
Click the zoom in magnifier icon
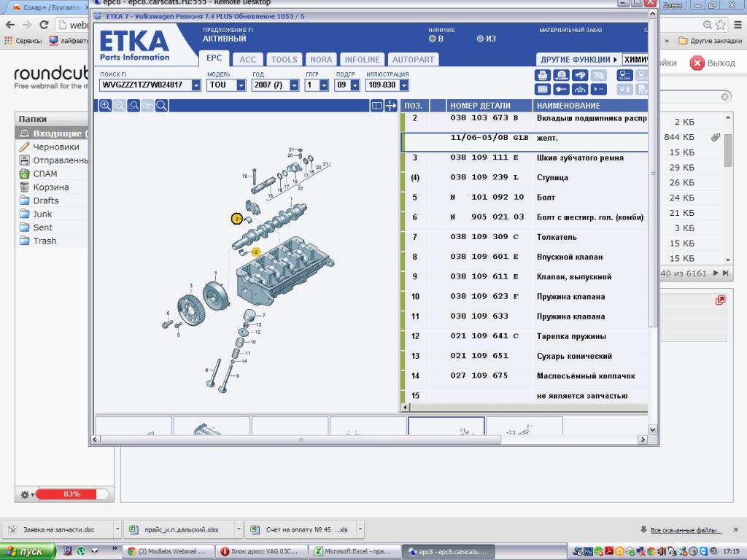[105, 106]
